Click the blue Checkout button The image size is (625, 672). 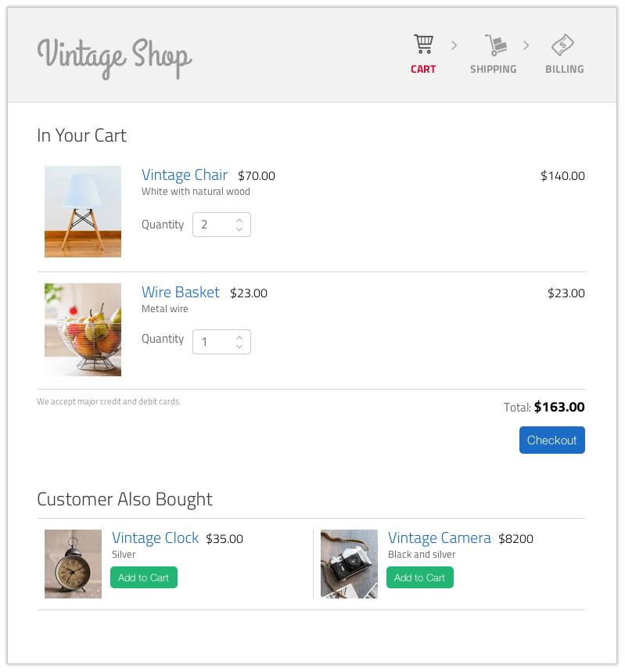tap(551, 440)
